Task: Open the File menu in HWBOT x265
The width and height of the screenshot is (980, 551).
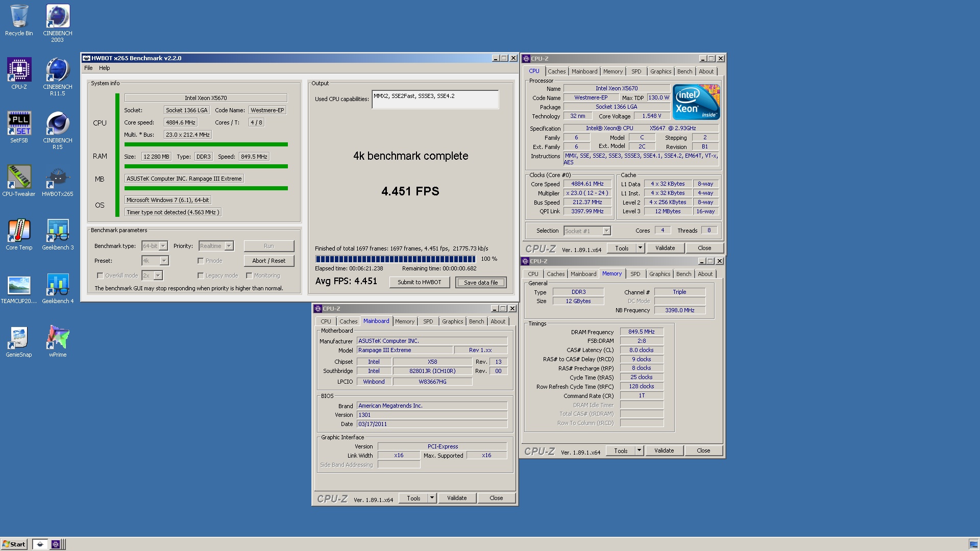Action: tap(88, 68)
